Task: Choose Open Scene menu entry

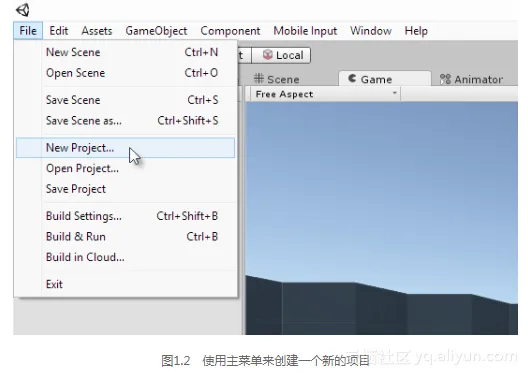Action: tap(126, 73)
